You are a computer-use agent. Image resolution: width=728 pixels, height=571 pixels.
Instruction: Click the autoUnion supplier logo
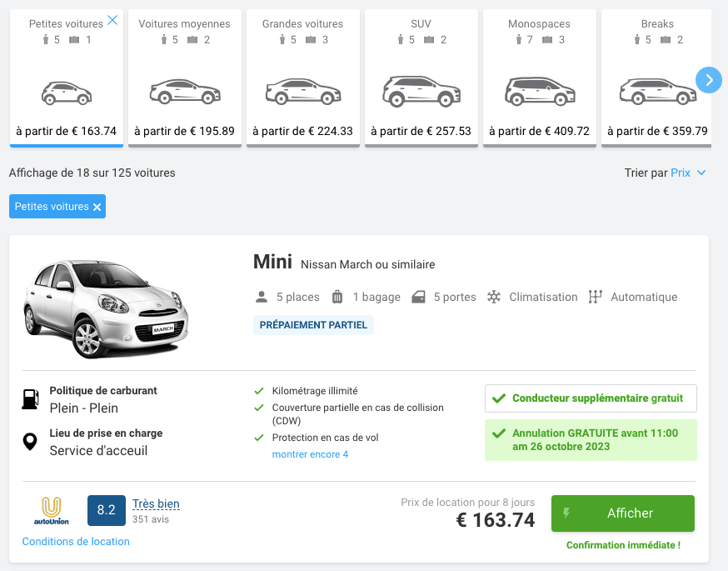pos(51,511)
